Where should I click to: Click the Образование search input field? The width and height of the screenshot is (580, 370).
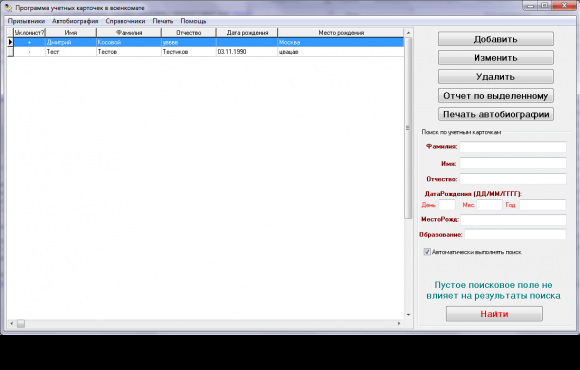(x=515, y=235)
